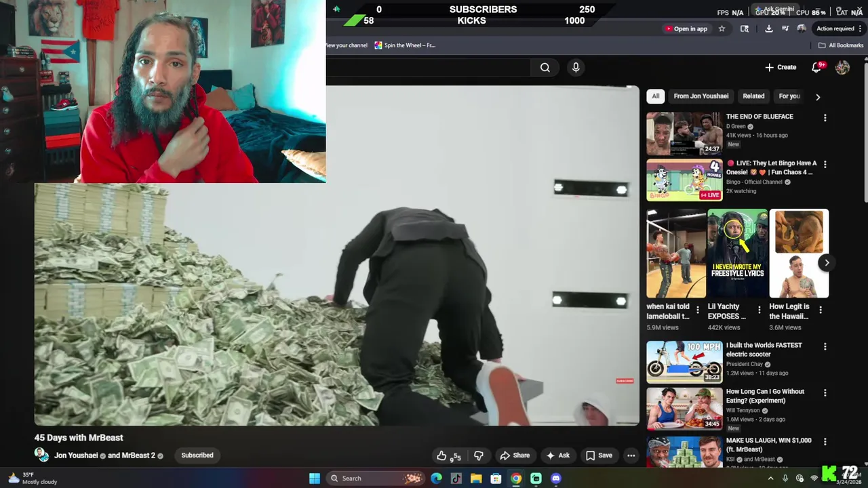
Task: Open All Bookmarks folder
Action: click(841, 45)
